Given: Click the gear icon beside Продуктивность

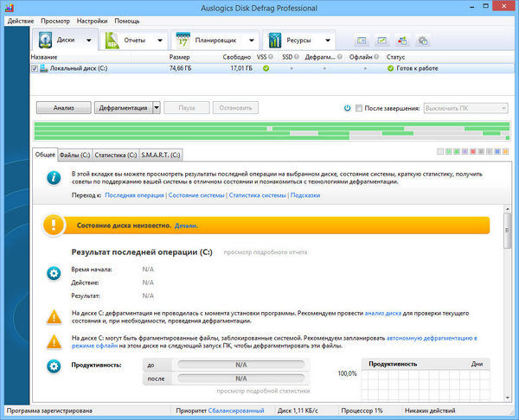Looking at the screenshot, I should coord(54,366).
